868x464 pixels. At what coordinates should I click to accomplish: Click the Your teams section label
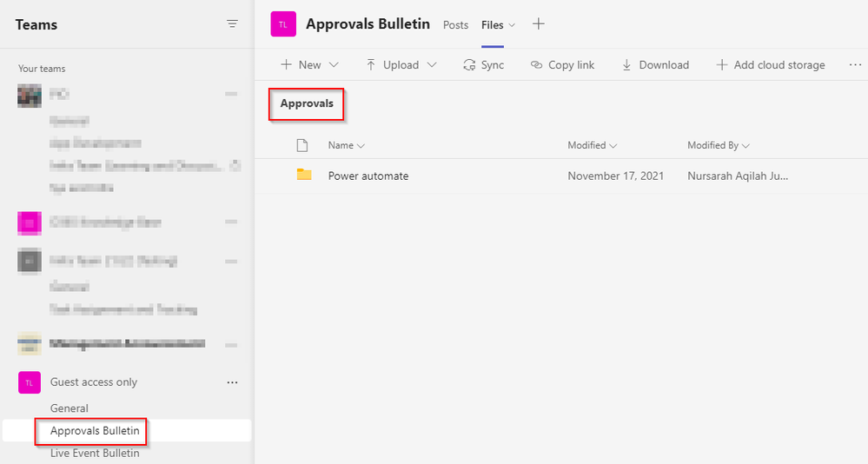click(x=42, y=68)
